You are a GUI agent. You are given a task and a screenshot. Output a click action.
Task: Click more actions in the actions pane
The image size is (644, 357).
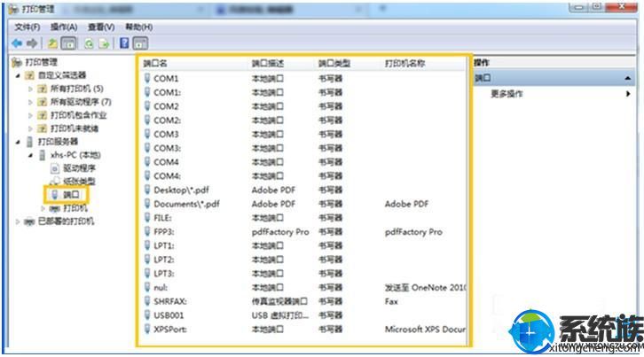click(507, 94)
